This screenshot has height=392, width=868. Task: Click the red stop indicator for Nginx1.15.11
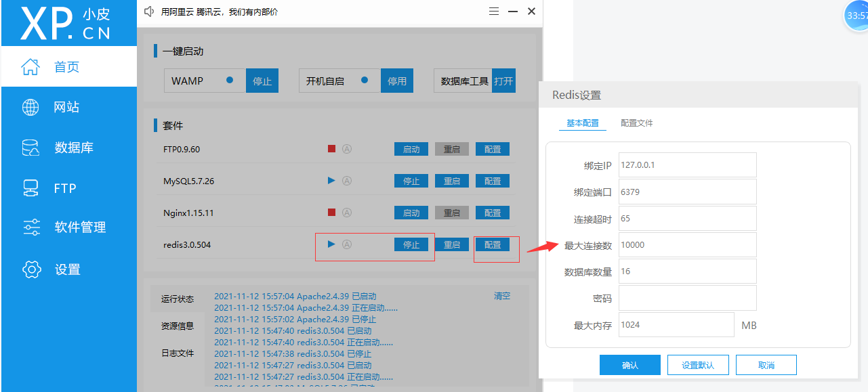pos(331,213)
